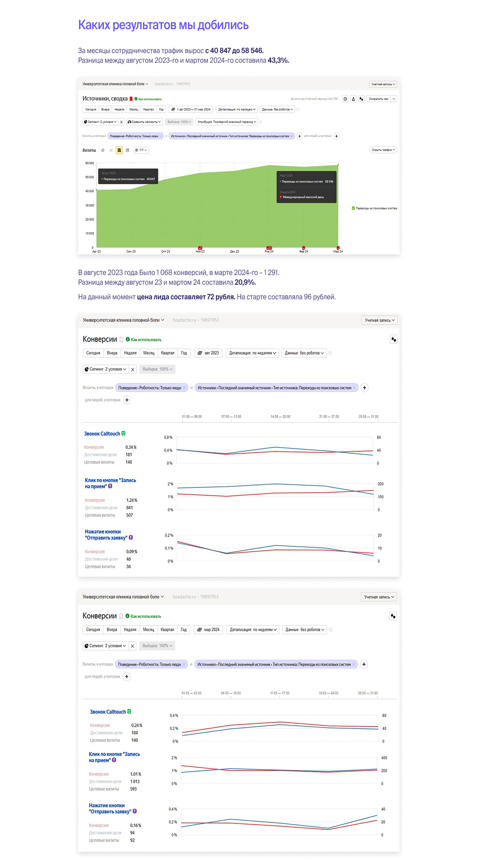Click red event marker under Мар 24
This screenshot has width=486, height=868.
coord(338,247)
